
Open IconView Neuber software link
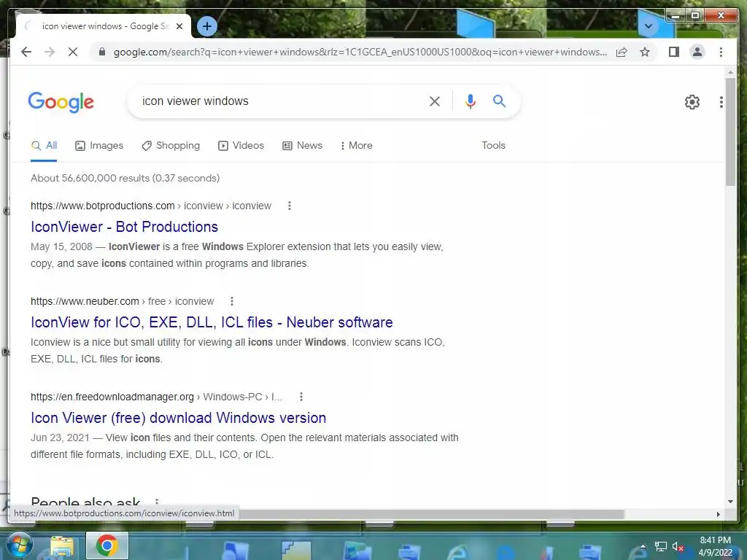(212, 322)
